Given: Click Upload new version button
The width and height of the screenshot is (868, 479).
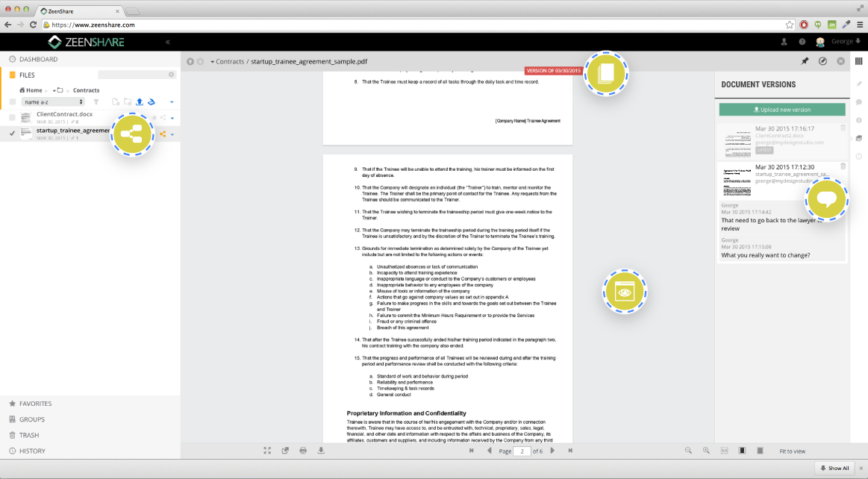Looking at the screenshot, I should pos(782,110).
